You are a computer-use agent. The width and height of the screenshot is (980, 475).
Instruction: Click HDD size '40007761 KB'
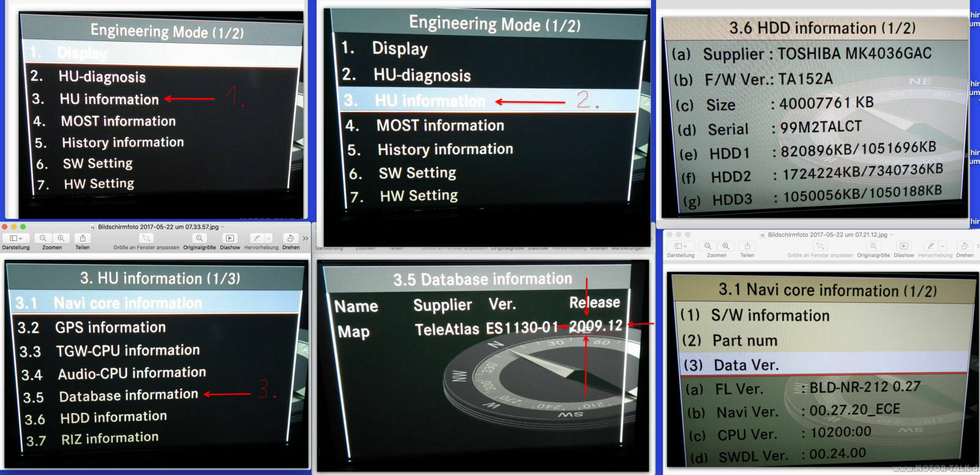[826, 103]
